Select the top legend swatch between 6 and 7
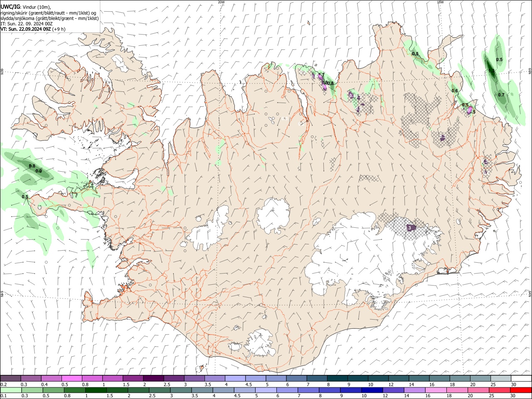Image resolution: width=532 pixels, height=399 pixels. tap(297, 379)
